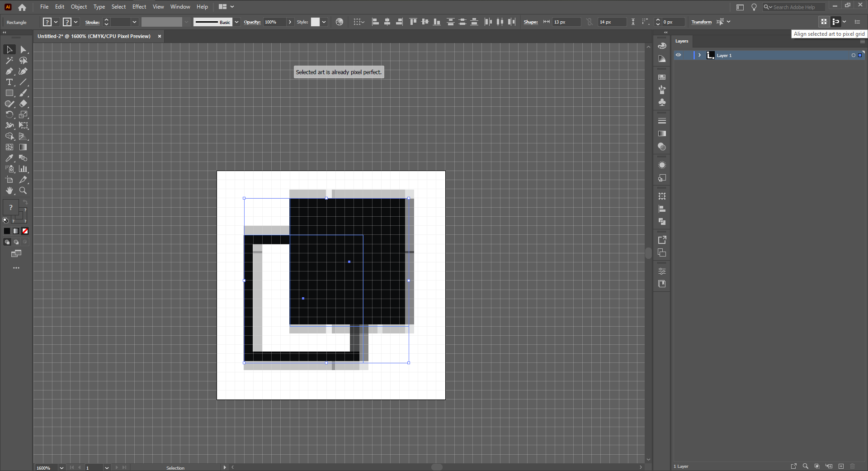
Task: Open the Effect menu
Action: 139,6
